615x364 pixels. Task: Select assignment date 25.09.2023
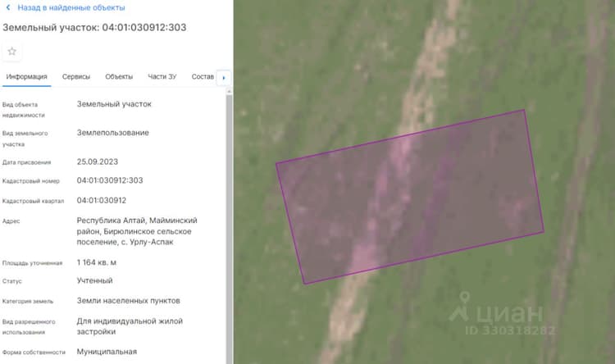pos(98,162)
